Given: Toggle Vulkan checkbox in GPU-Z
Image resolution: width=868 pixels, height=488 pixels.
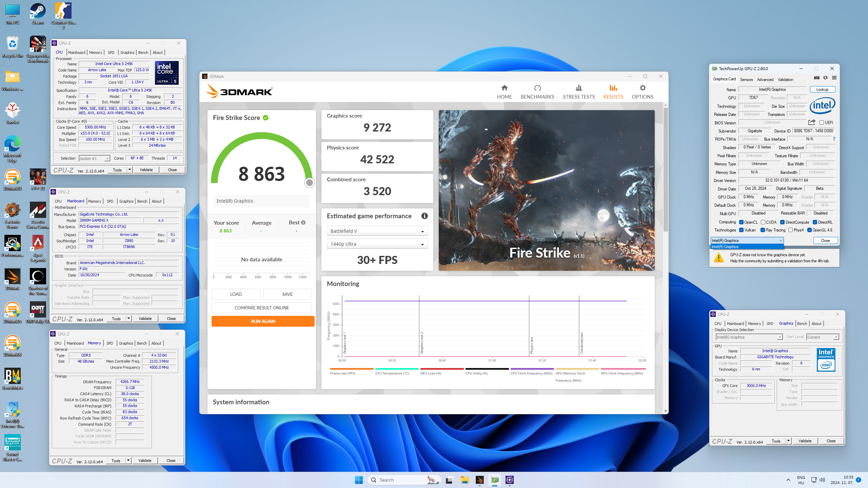Looking at the screenshot, I should point(742,230).
